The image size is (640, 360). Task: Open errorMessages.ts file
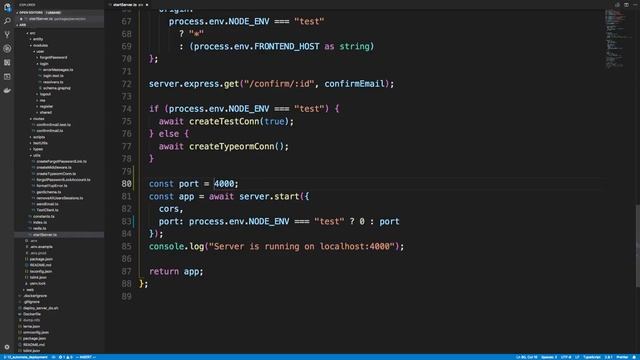tap(58, 70)
